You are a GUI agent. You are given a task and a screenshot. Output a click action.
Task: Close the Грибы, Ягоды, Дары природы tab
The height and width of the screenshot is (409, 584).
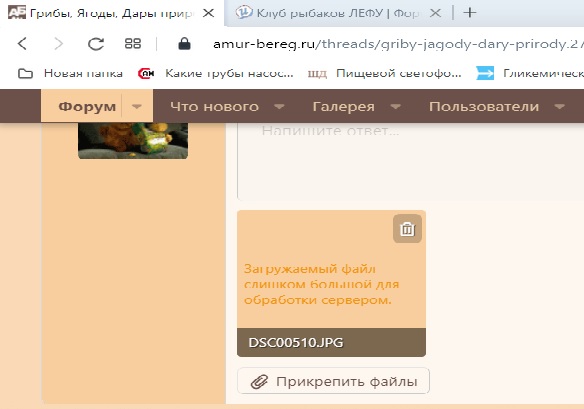(x=209, y=13)
